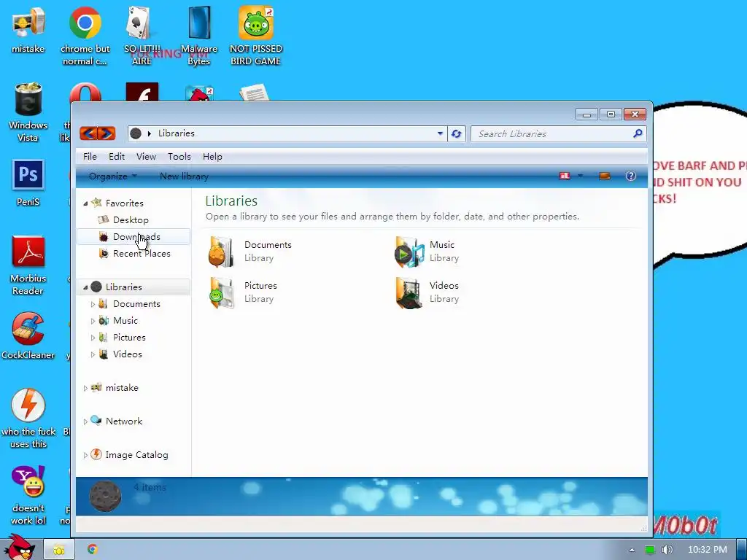Image resolution: width=747 pixels, height=560 pixels.
Task: Select Network in navigation pane
Action: pos(124,421)
